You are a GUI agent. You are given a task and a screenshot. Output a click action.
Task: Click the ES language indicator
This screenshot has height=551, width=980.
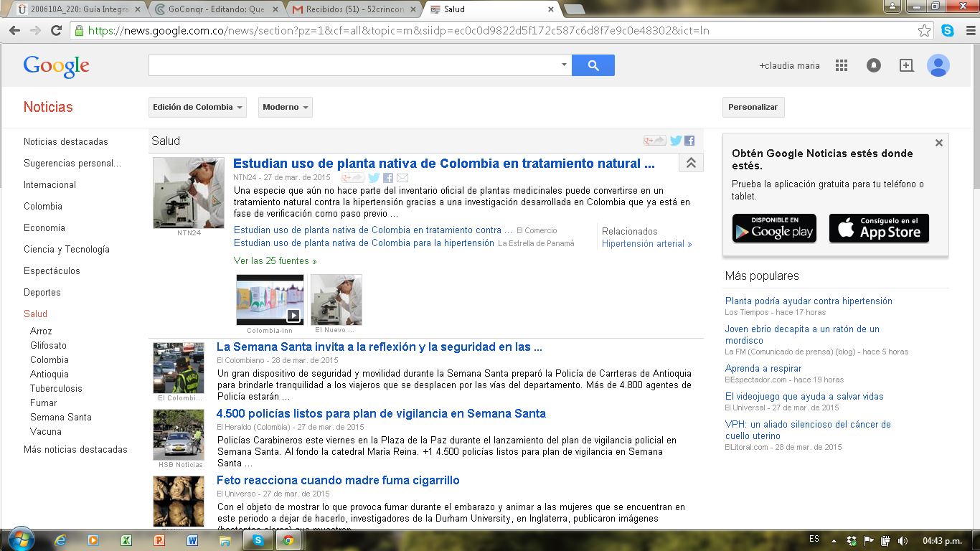pyautogui.click(x=814, y=539)
